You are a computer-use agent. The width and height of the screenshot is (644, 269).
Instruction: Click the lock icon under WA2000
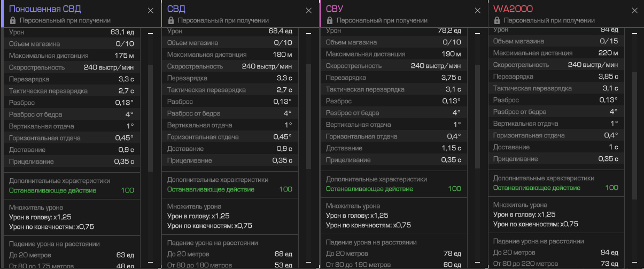click(497, 20)
